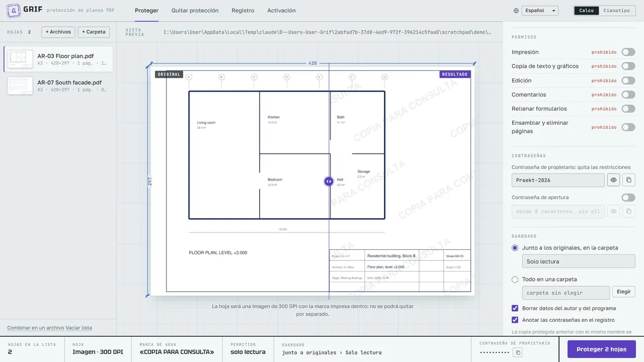The height and width of the screenshot is (362, 644).
Task: Toggle the Rellenar formularios permission
Action: 628,109
